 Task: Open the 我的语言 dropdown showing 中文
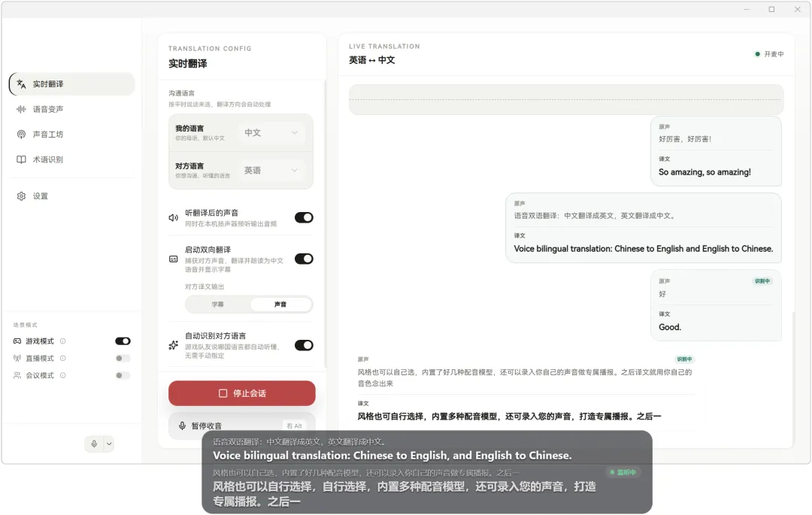271,133
